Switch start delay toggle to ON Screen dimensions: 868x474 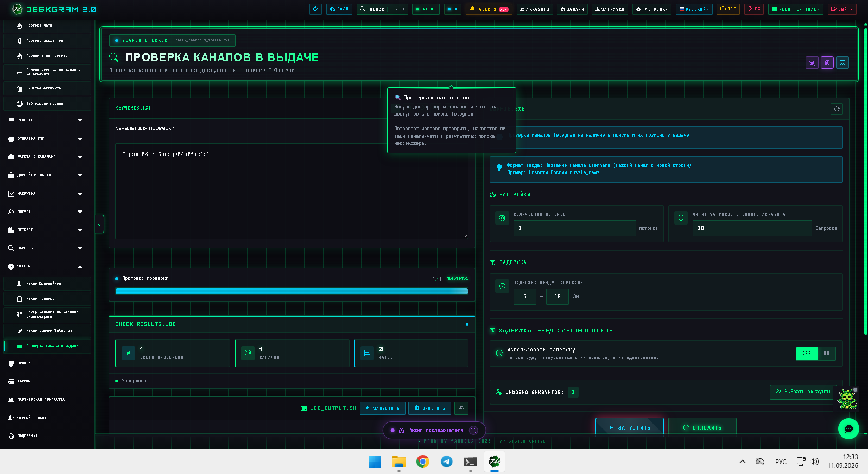click(x=826, y=353)
